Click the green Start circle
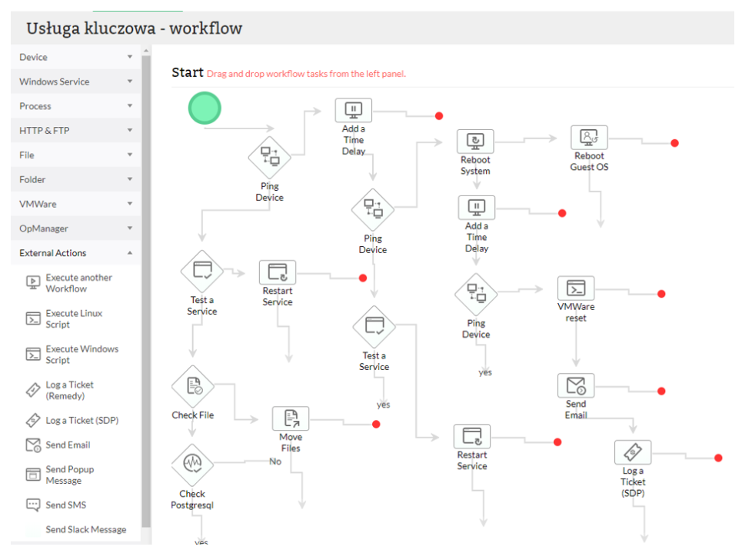Screen dimensions: 742x560 [x=205, y=108]
